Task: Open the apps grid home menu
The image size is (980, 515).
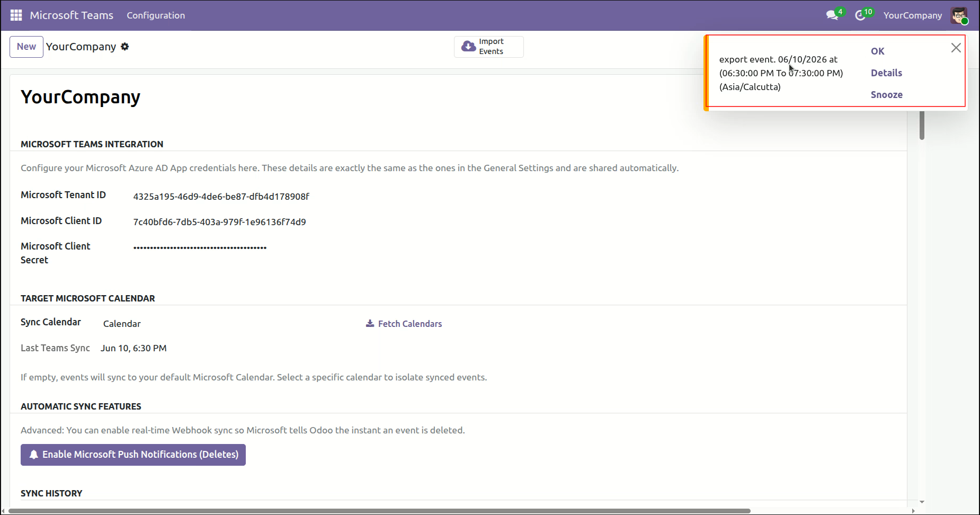Action: point(16,15)
